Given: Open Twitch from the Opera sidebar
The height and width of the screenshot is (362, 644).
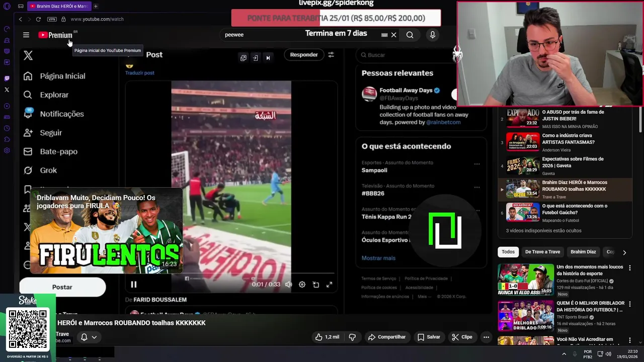Looking at the screenshot, I should (x=7, y=78).
